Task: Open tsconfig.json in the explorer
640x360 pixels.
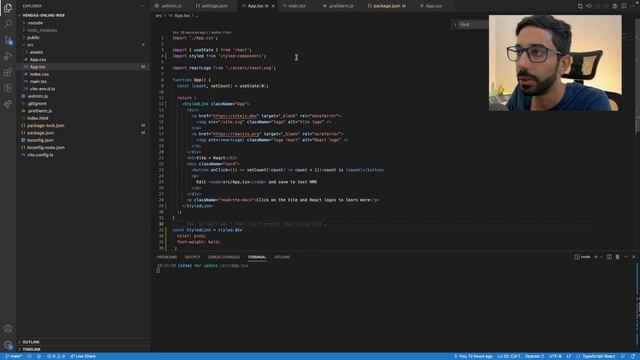Action: pyautogui.click(x=40, y=140)
